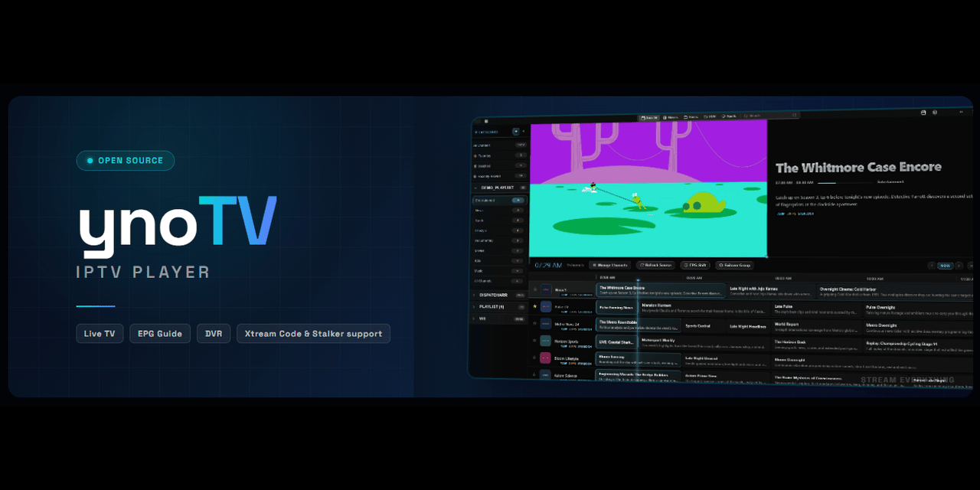Click the News 1 channel logo
This screenshot has width=980, height=490.
(546, 290)
